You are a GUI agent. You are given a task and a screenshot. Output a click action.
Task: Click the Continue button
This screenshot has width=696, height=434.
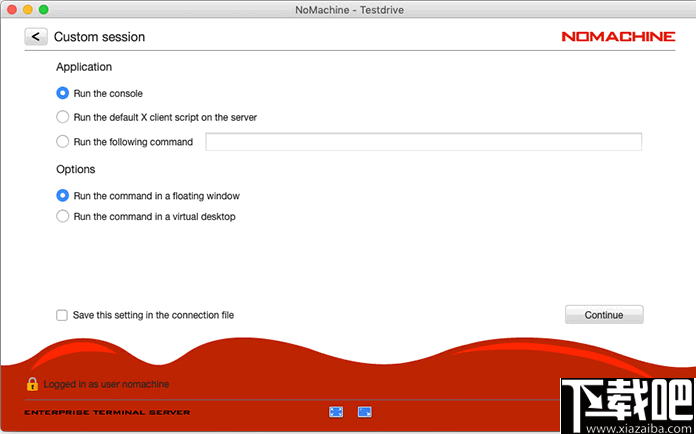pyautogui.click(x=604, y=315)
